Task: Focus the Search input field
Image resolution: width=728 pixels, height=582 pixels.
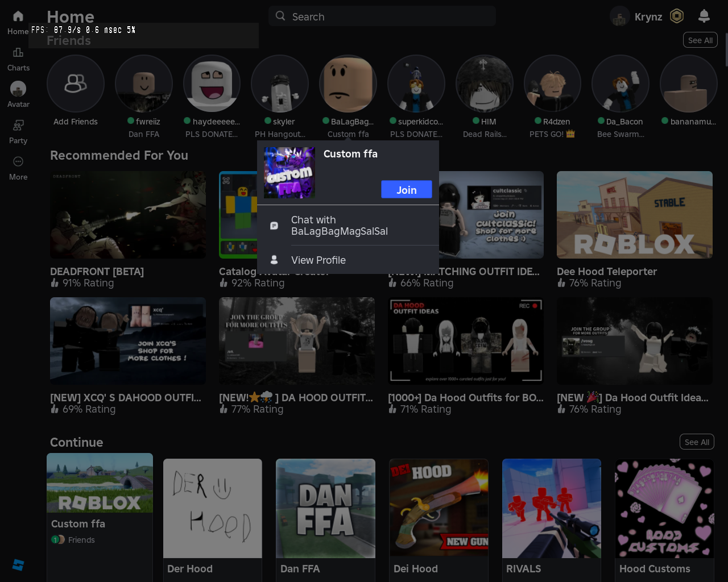Action: (382, 16)
